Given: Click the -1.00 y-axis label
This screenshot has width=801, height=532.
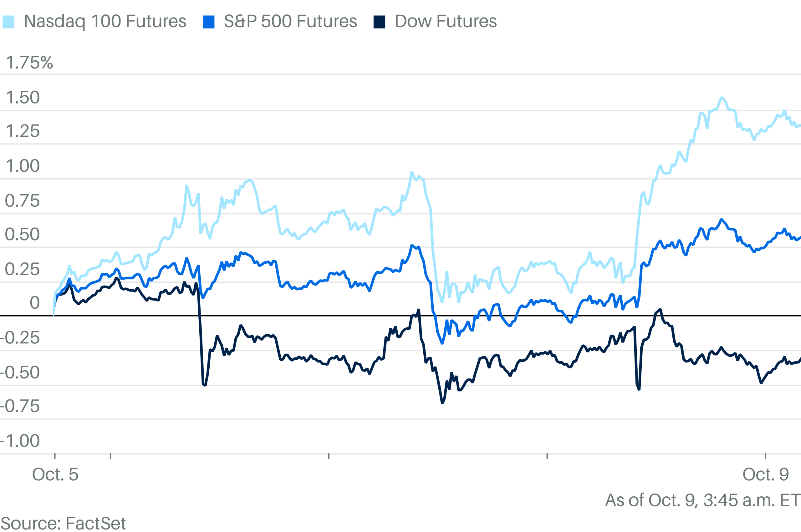Looking at the screenshot, I should coord(20,441).
